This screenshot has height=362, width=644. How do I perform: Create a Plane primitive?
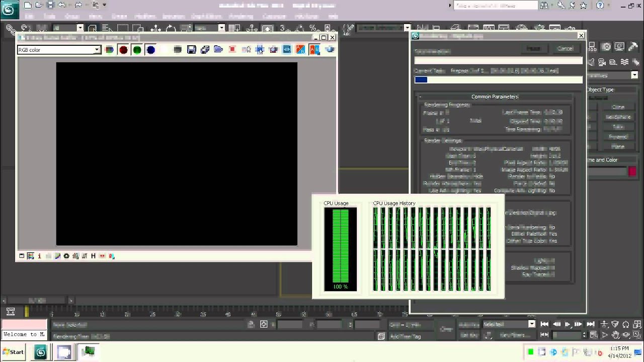(x=618, y=146)
